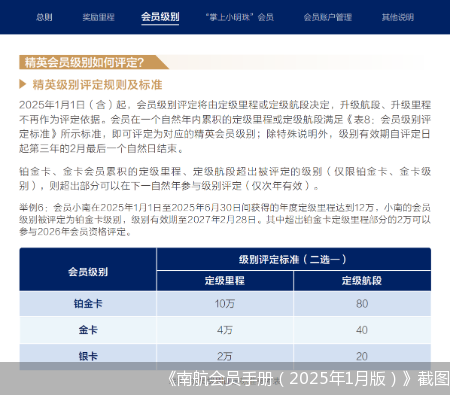Select the 金卡 row label
The height and width of the screenshot is (395, 450).
click(88, 330)
